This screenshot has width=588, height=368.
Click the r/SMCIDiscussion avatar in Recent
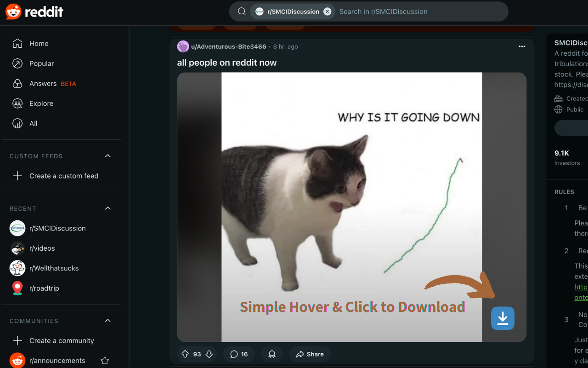pyautogui.click(x=17, y=228)
